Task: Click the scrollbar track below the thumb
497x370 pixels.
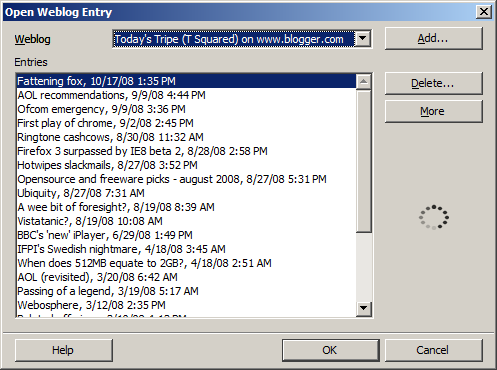Action: pyautogui.click(x=363, y=266)
